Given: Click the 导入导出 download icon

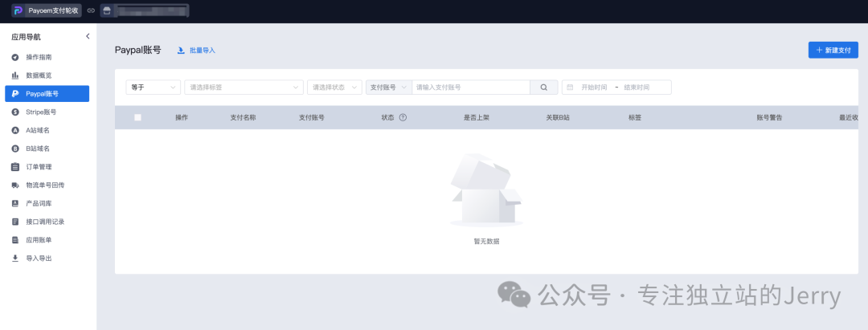Looking at the screenshot, I should pos(15,259).
